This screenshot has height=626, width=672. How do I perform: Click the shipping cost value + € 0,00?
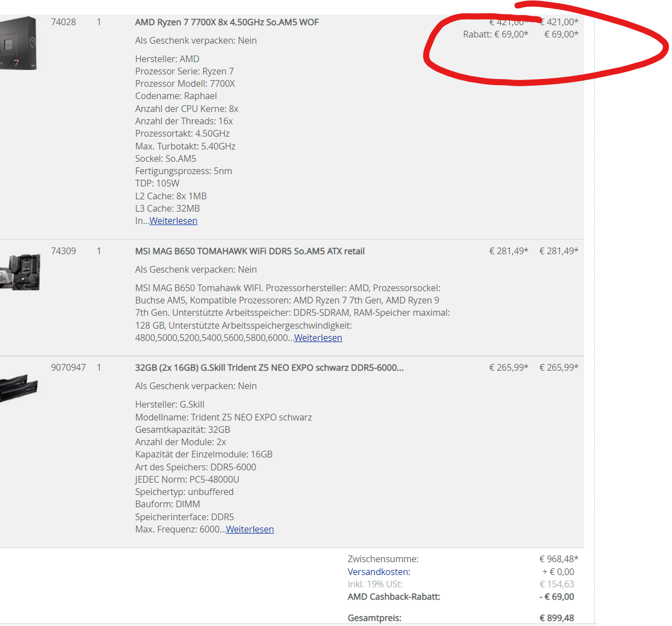(558, 572)
